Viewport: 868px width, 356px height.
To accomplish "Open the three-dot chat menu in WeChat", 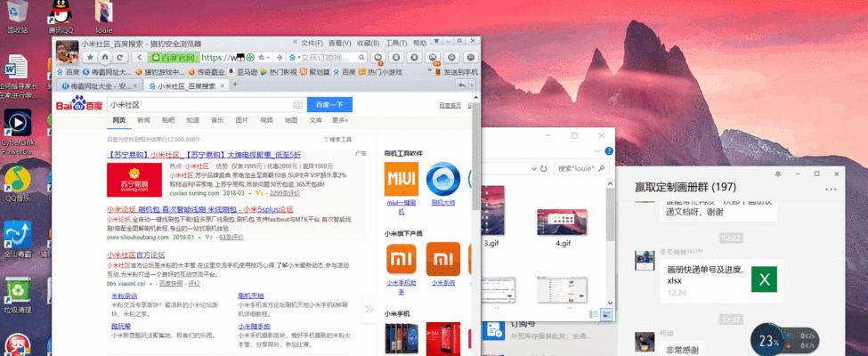I will point(831,189).
